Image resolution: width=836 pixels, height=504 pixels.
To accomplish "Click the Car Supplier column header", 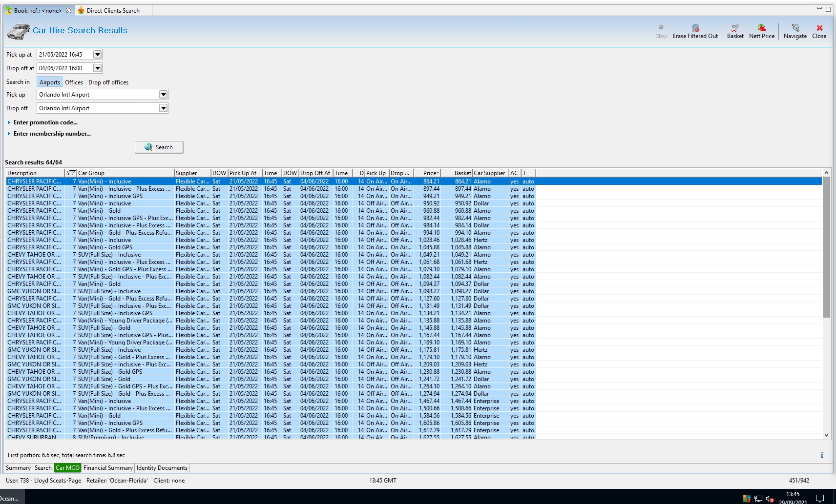I will 490,173.
